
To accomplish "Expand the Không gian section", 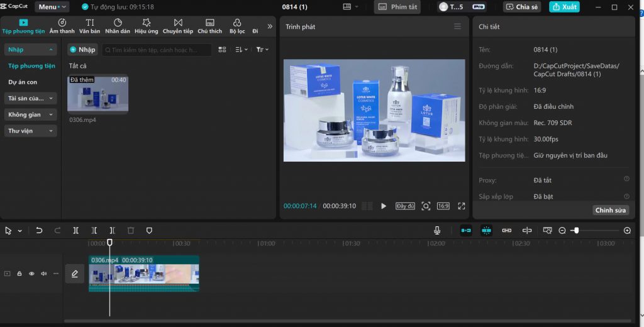I will [30, 114].
